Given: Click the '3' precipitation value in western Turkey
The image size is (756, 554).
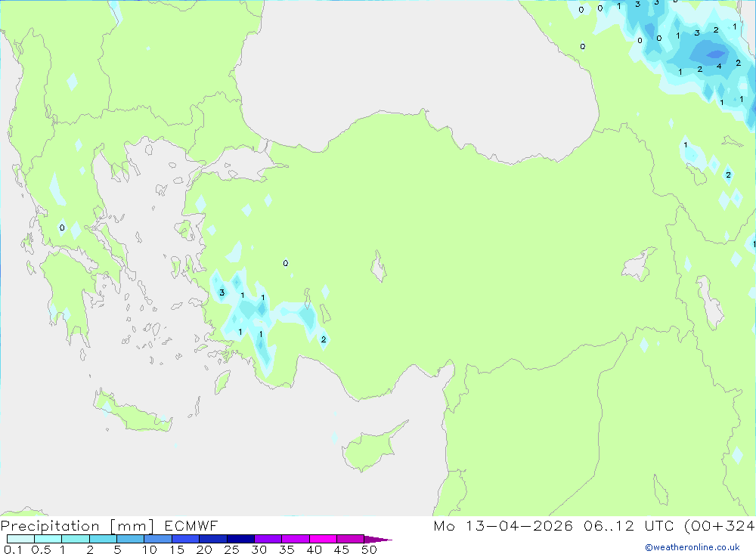Looking at the screenshot, I should pos(222,292).
